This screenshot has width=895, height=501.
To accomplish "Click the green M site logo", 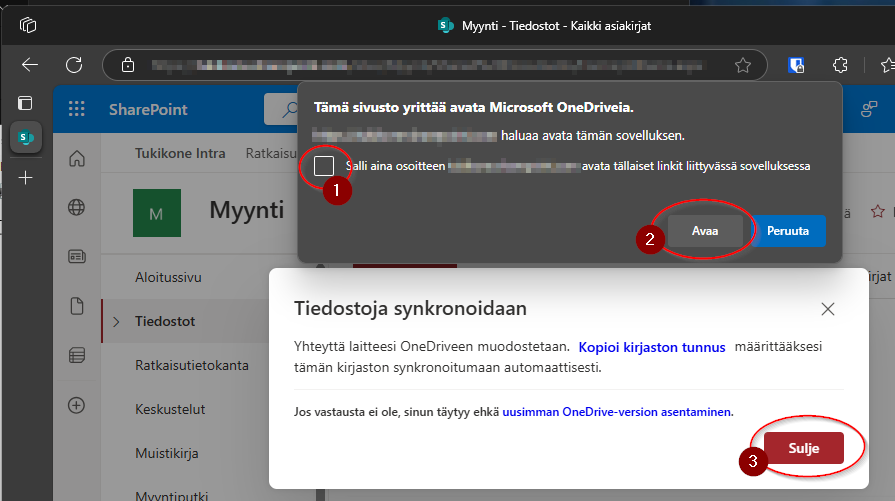I will [157, 213].
